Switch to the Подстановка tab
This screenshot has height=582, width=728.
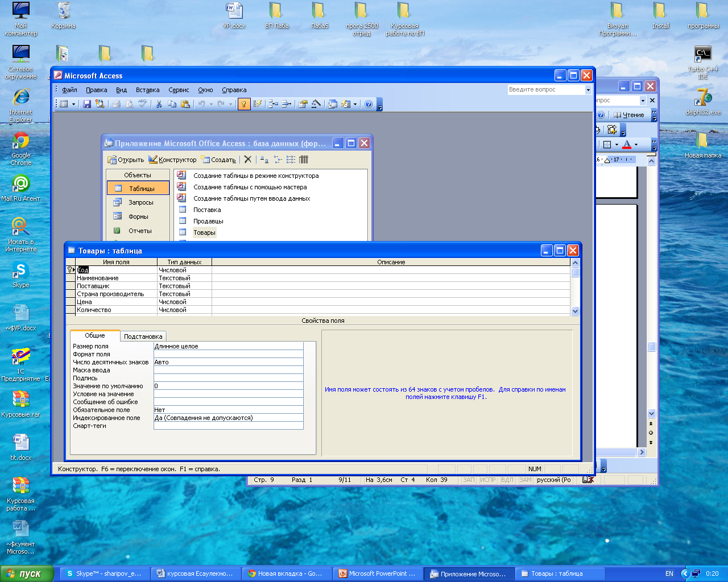(x=143, y=336)
